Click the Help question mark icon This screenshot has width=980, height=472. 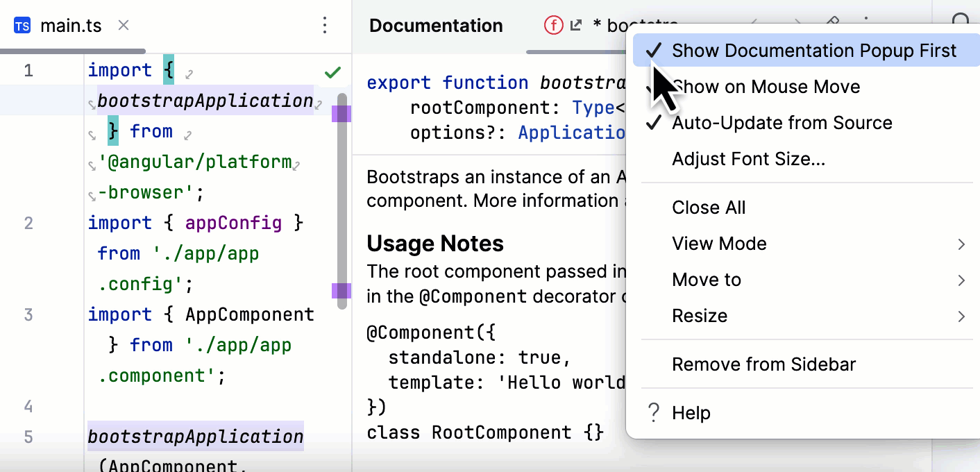click(x=653, y=412)
